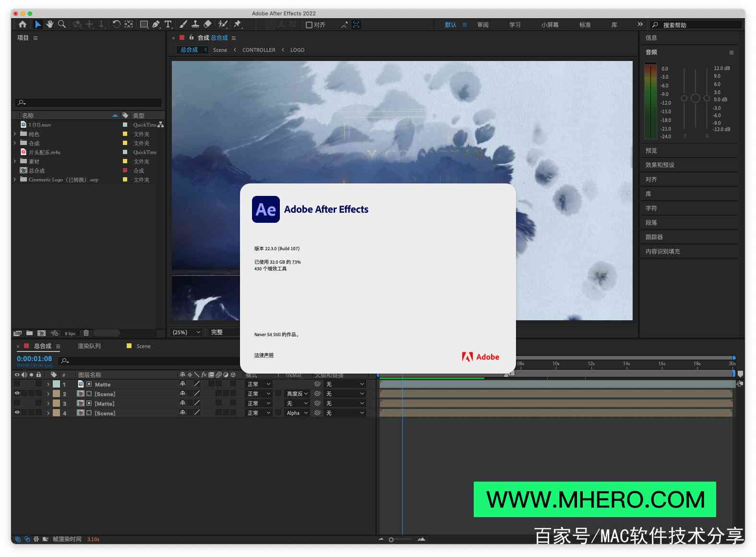Switch to the 标准 workspace
The image size is (756, 557).
pos(585,25)
